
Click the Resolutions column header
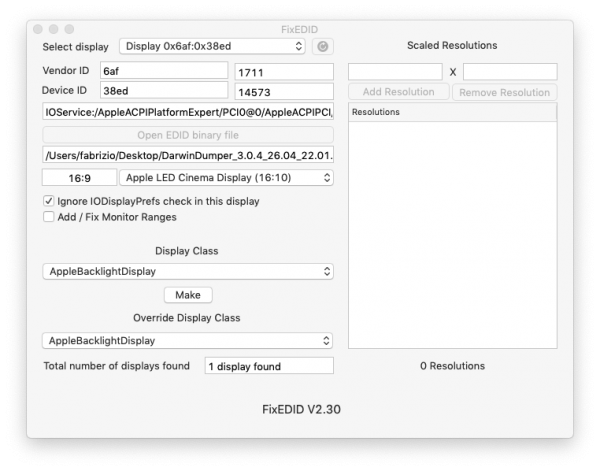pos(453,112)
